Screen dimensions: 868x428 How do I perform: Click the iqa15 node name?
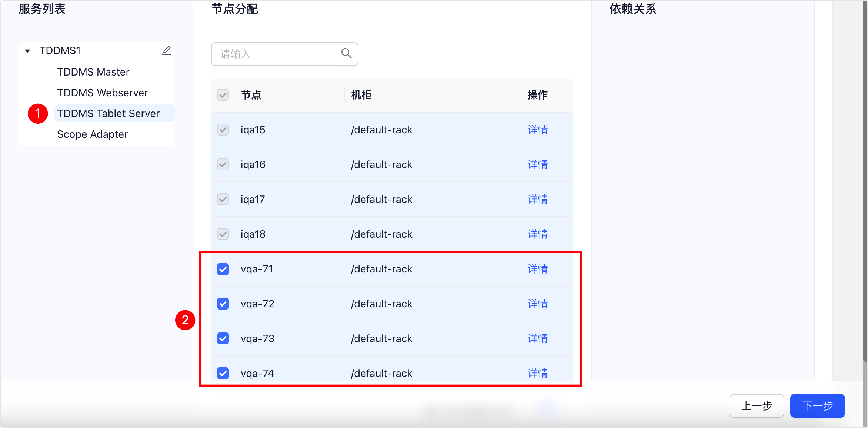(253, 130)
